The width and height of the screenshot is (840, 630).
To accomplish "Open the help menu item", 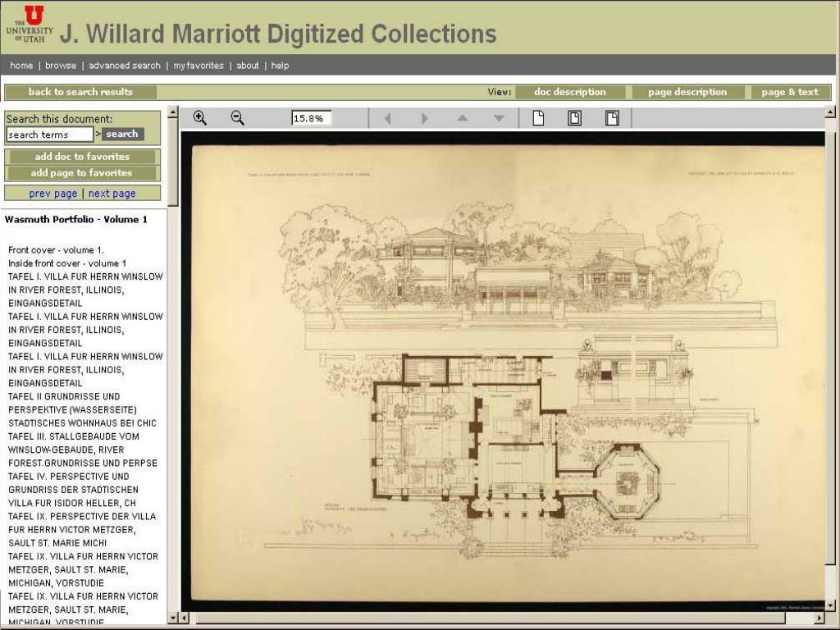I will click(280, 66).
